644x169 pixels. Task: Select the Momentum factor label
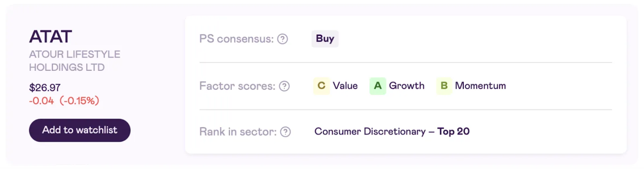point(480,86)
